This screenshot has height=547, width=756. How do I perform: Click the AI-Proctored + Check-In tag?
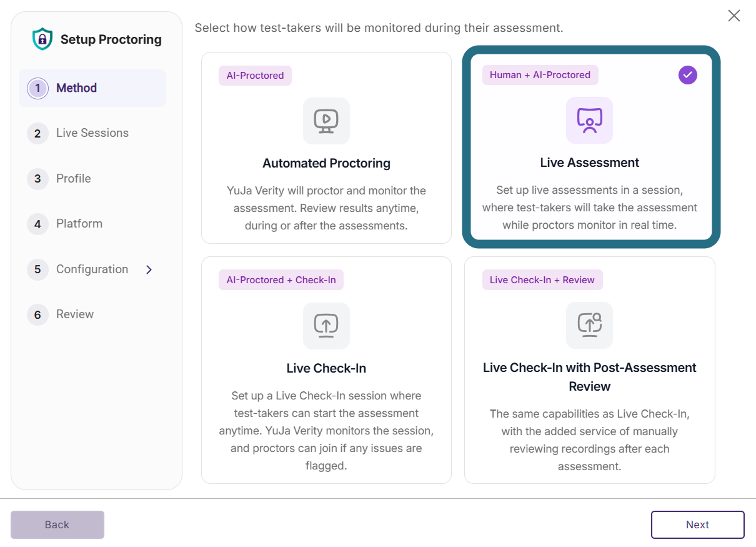pos(281,280)
